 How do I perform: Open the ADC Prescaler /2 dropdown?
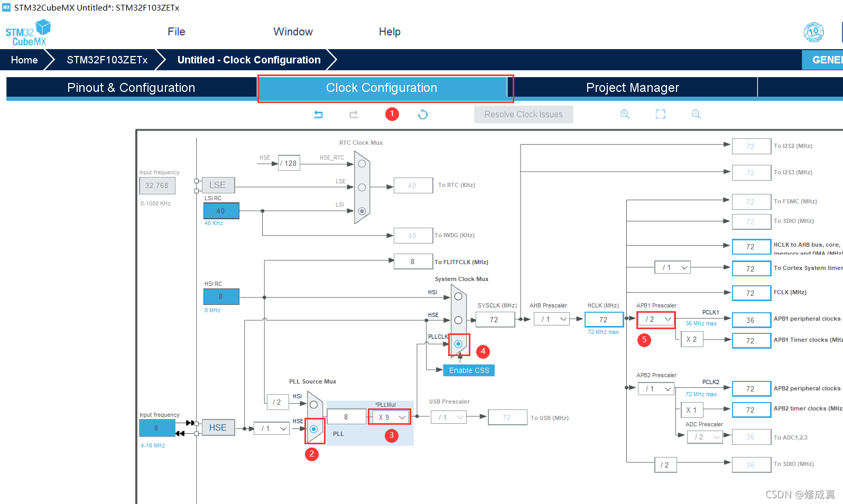(705, 437)
